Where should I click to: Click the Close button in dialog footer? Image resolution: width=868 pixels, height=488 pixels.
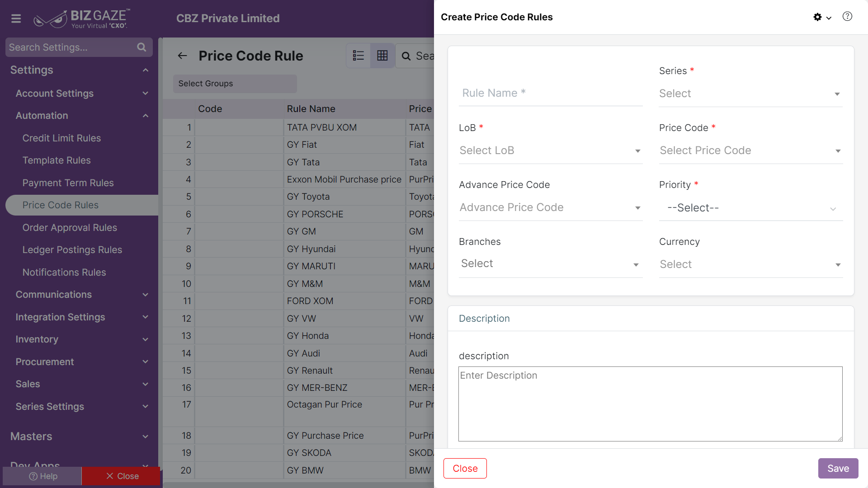(x=465, y=469)
